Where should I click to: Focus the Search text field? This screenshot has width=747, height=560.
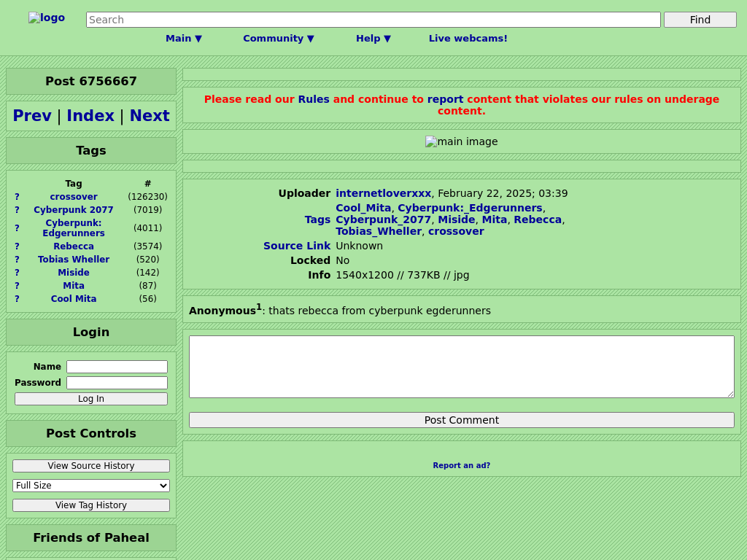[x=373, y=20]
